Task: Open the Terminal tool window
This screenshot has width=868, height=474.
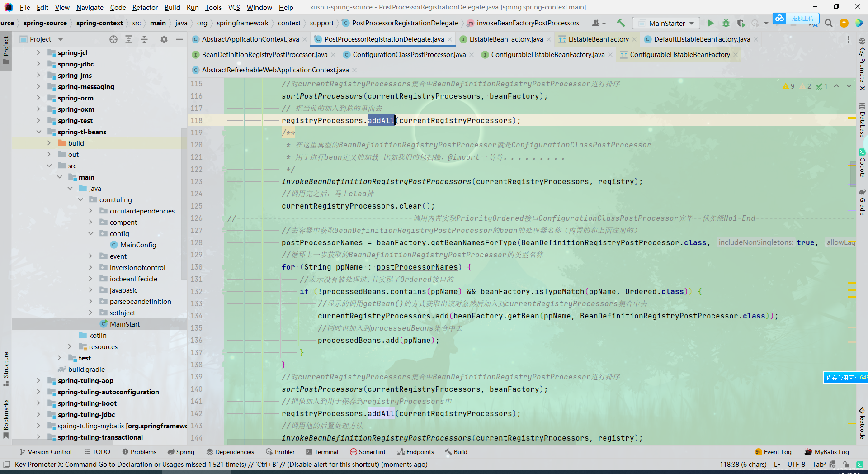Action: 322,452
